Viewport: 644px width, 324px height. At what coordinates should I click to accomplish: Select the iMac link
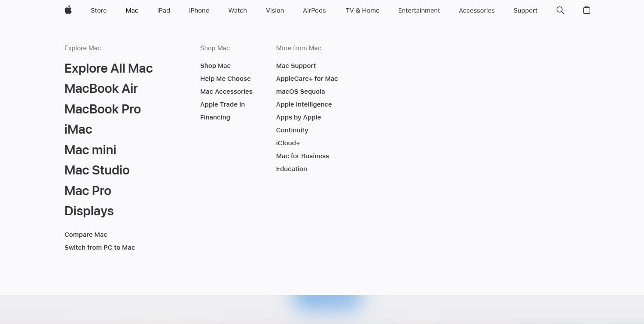pyautogui.click(x=78, y=129)
